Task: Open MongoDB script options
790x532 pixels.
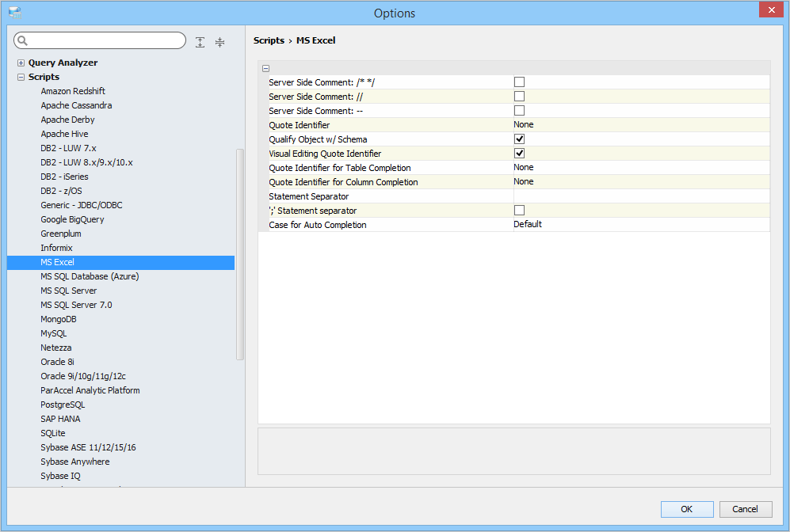Action: pyautogui.click(x=59, y=319)
